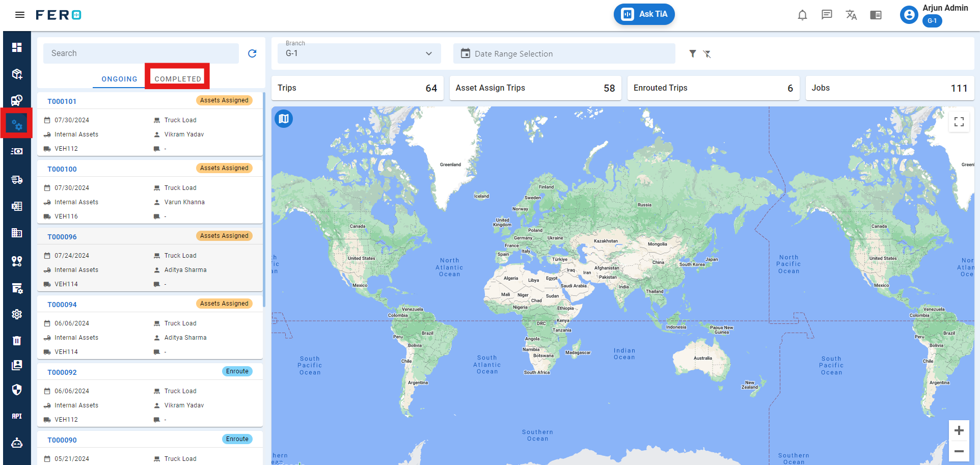Open trip T000094
The image size is (980, 465).
click(62, 305)
